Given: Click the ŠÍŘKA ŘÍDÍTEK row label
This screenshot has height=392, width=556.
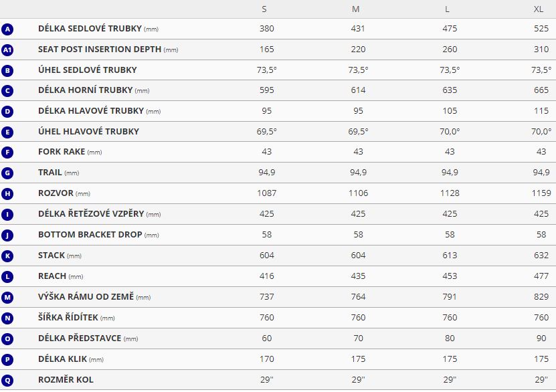Looking at the screenshot, I should coord(76,317).
